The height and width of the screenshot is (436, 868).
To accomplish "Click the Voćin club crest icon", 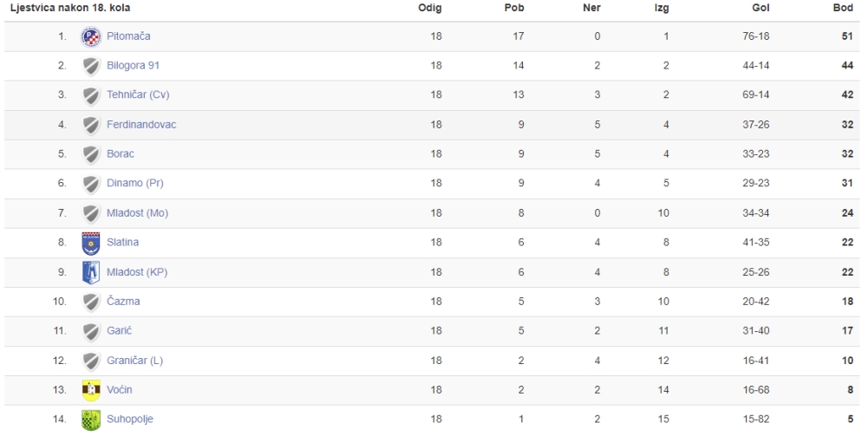I will (91, 390).
